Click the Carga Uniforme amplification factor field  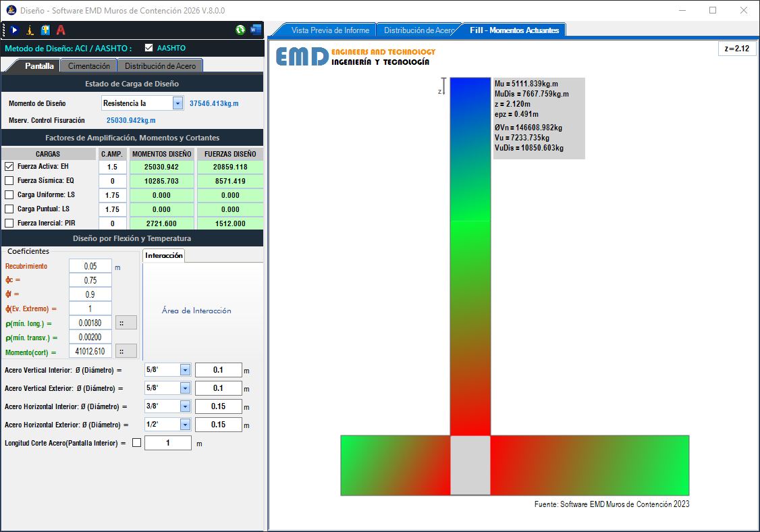[x=113, y=195]
